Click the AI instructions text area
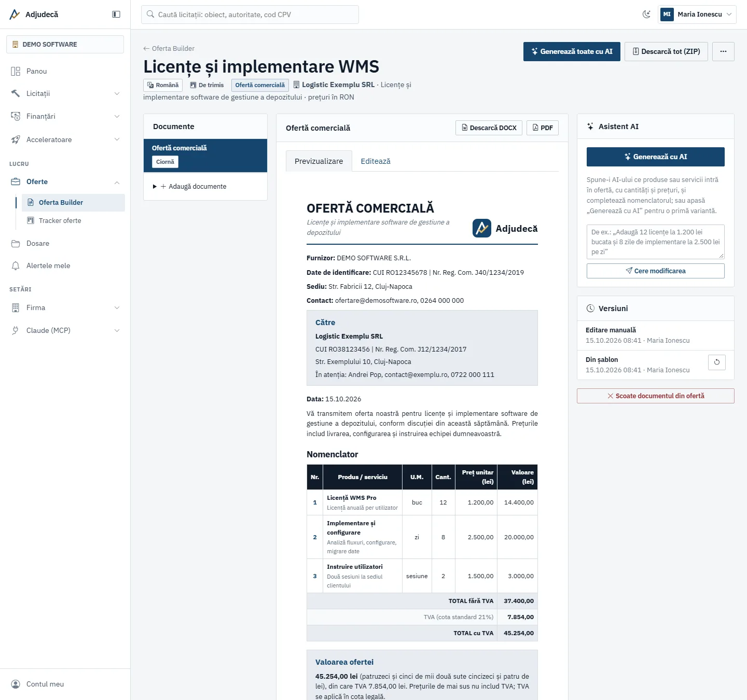Viewport: 747px width, 700px height. 656,242
